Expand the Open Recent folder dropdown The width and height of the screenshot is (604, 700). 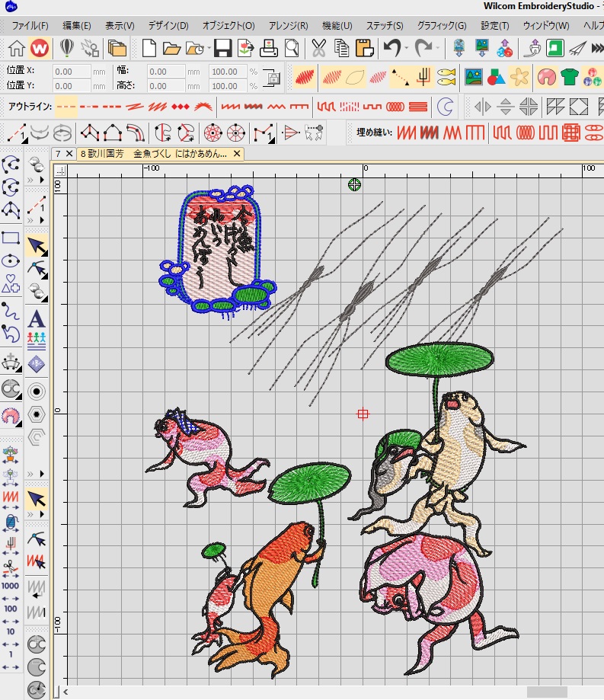click(209, 48)
